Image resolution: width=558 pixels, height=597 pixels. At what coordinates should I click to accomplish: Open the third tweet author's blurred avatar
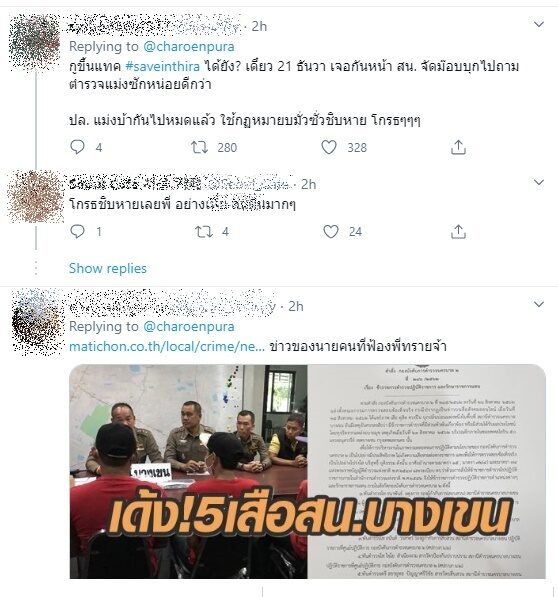click(37, 322)
